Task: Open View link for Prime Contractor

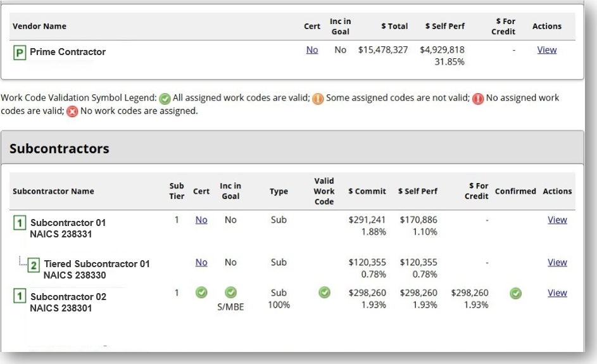Action: tap(546, 50)
